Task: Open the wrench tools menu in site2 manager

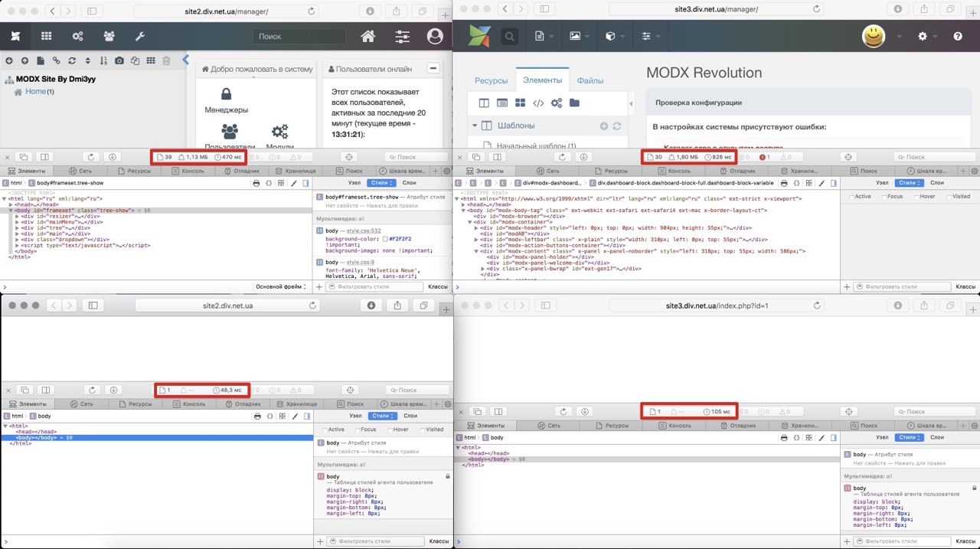Action: pyautogui.click(x=139, y=36)
